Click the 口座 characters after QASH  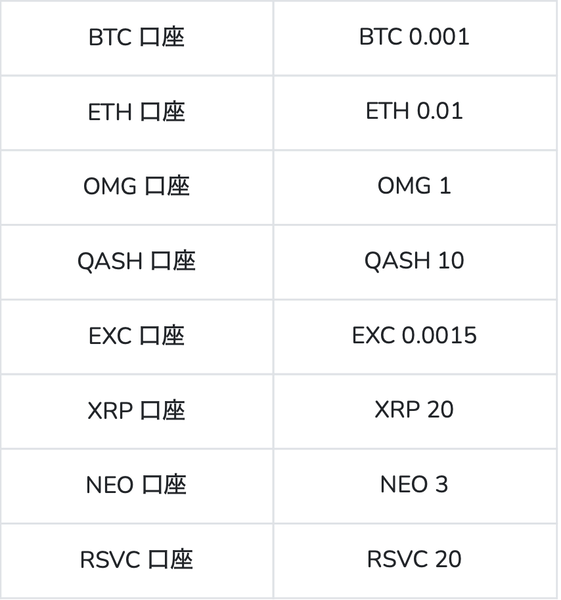point(173,261)
